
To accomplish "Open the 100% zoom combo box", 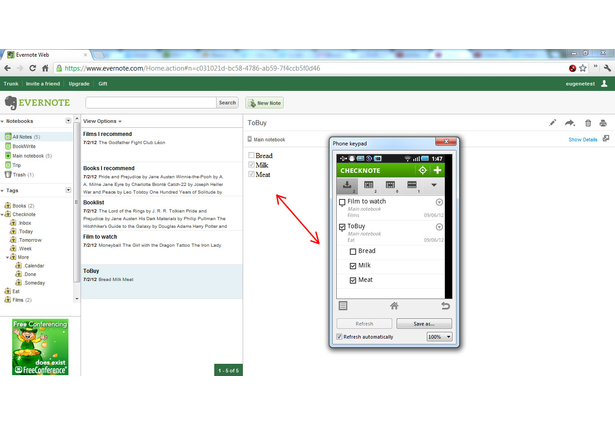I will click(439, 337).
